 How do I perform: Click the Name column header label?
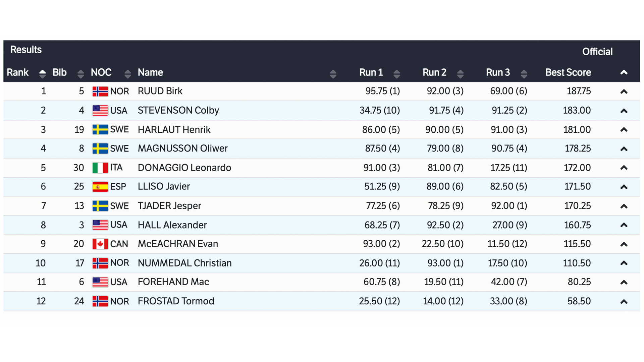150,72
